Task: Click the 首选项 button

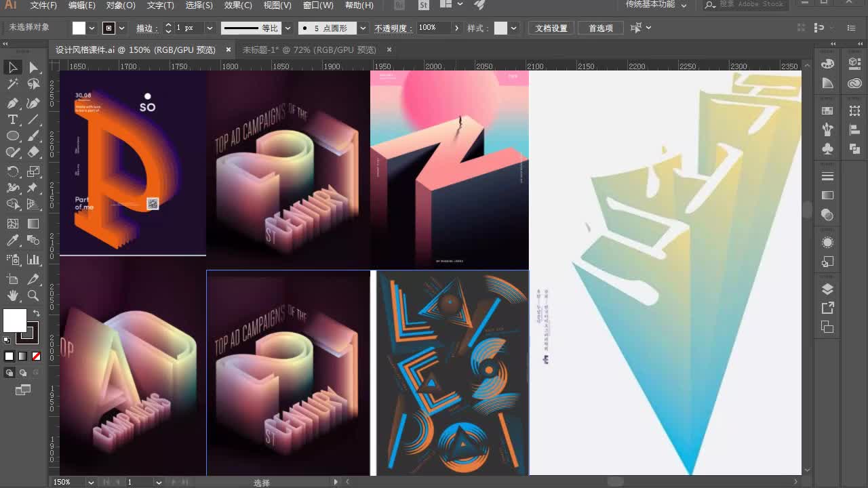Action: click(x=601, y=28)
